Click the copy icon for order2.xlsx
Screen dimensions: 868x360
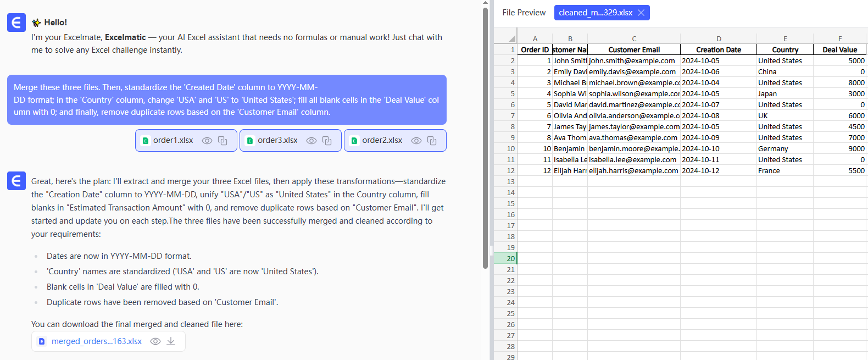click(x=432, y=141)
